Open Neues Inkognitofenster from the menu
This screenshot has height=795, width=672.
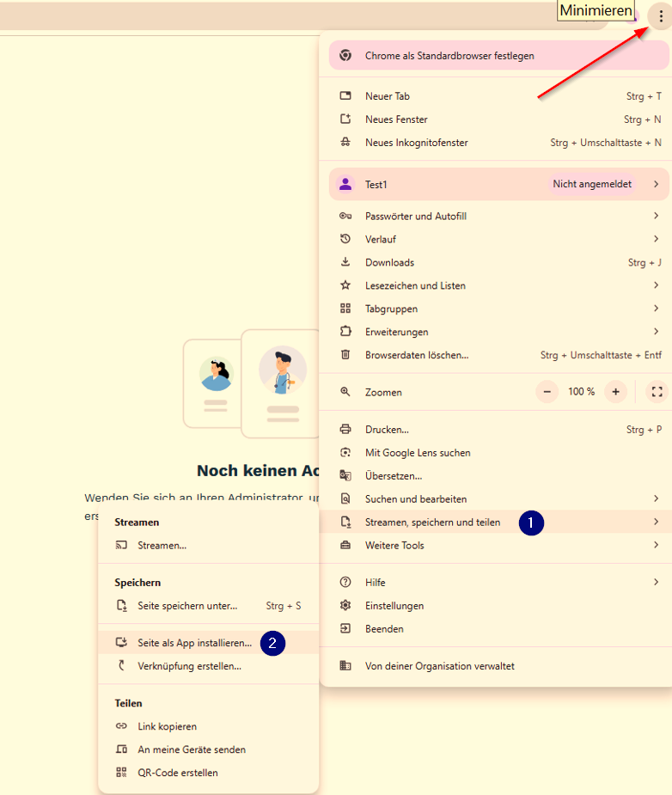click(496, 143)
